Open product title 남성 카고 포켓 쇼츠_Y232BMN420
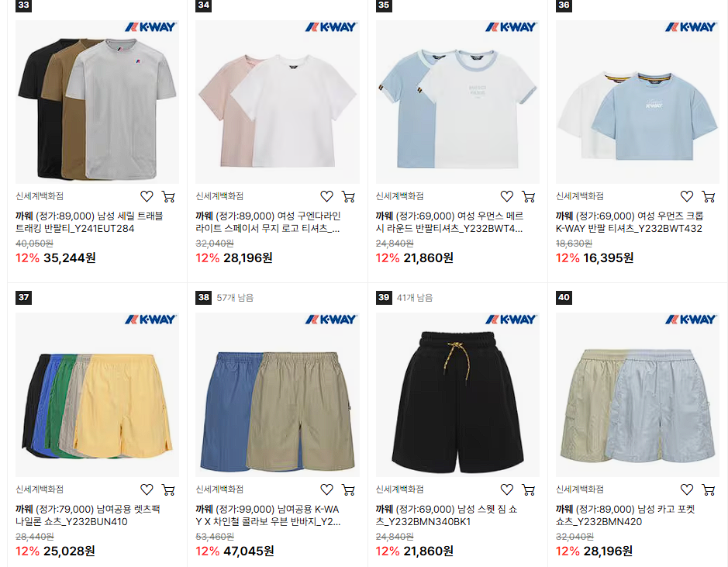 pyautogui.click(x=625, y=516)
